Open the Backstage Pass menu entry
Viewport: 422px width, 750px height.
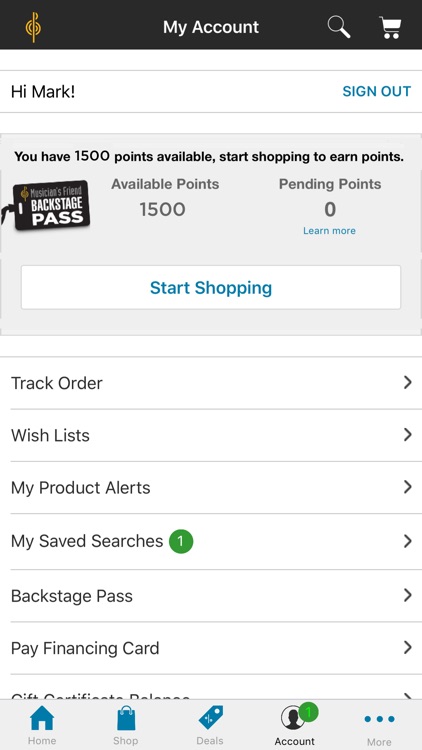(211, 596)
